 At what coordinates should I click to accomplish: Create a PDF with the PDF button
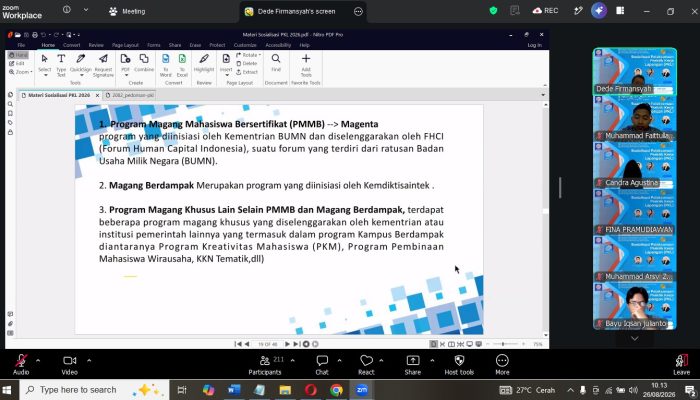[x=125, y=64]
